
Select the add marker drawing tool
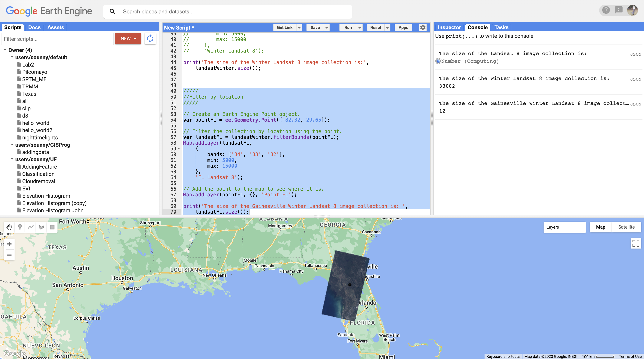(x=20, y=227)
